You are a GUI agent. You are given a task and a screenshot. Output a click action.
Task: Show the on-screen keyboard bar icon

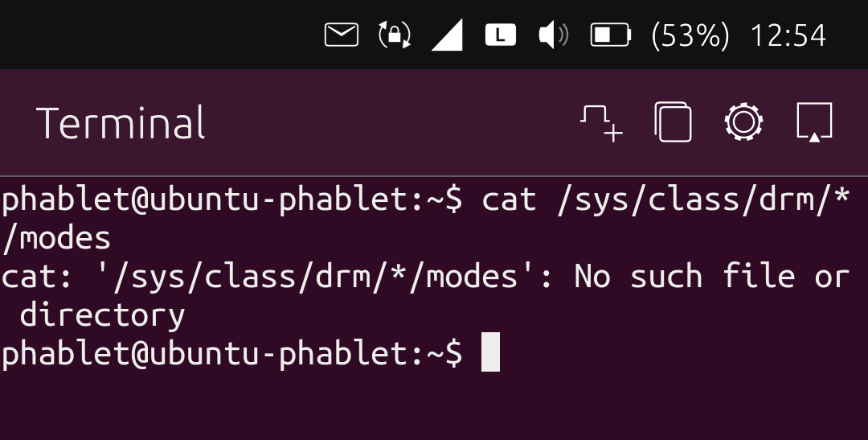point(814,122)
